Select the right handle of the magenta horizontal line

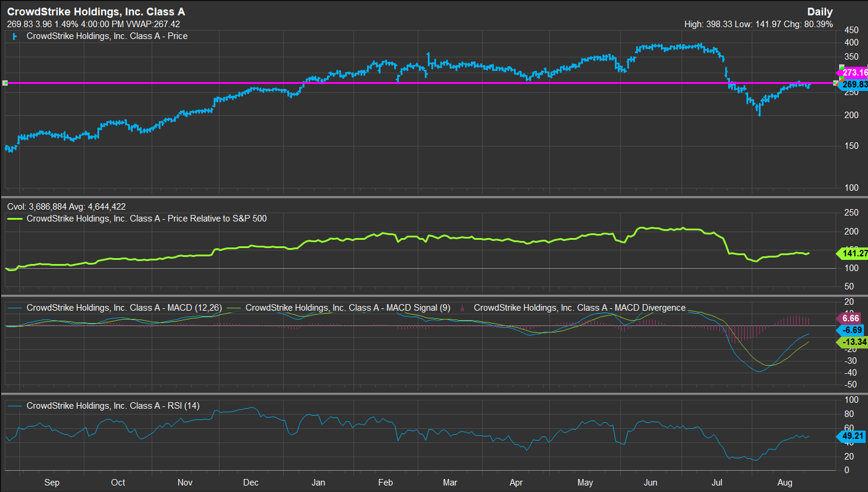[x=836, y=83]
